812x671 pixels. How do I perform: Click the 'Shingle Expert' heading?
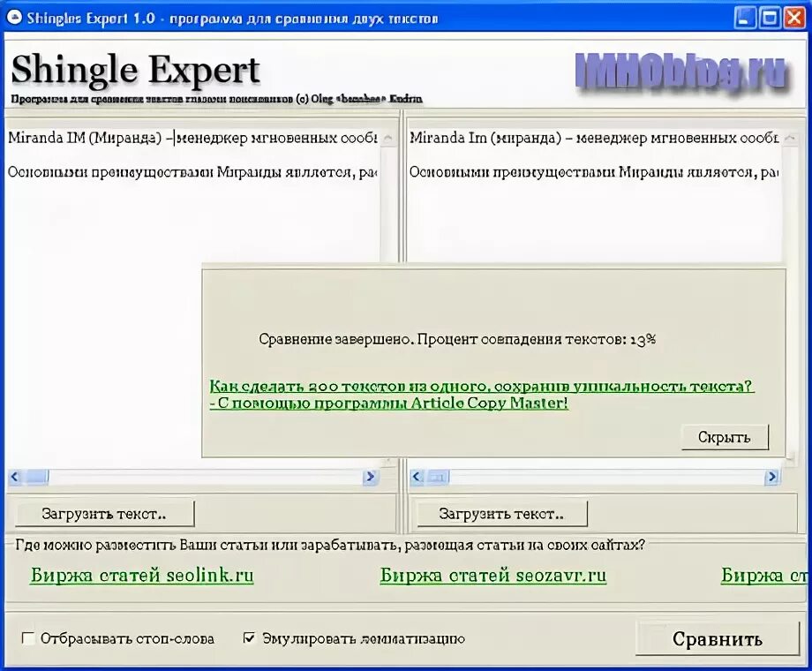pyautogui.click(x=135, y=69)
